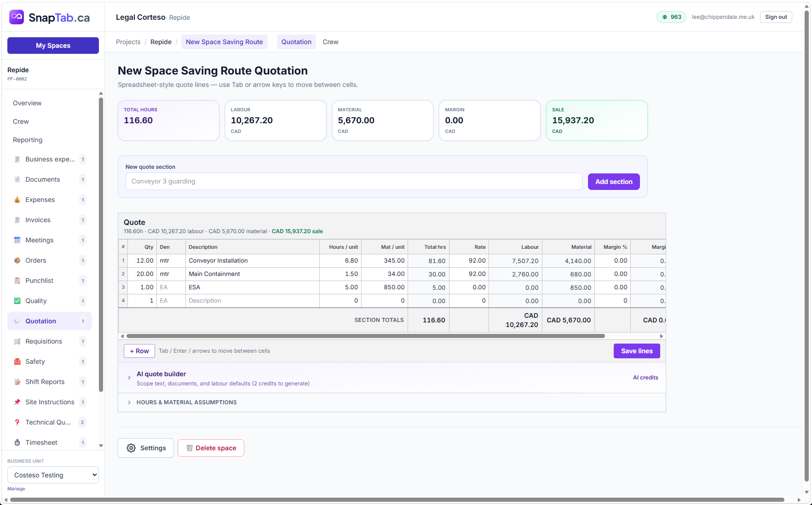Click the gear icon in Settings button
This screenshot has width=812, height=505.
[131, 448]
